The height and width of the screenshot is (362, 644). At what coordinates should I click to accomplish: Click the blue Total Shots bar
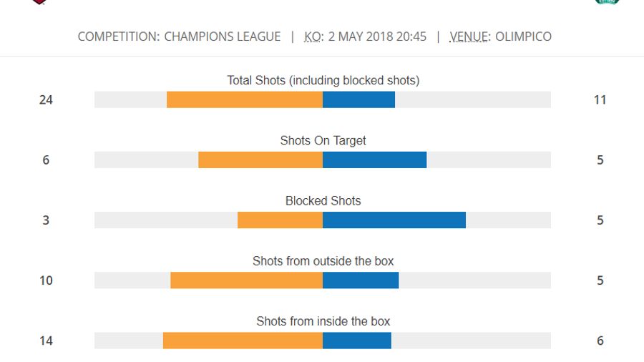click(x=358, y=99)
